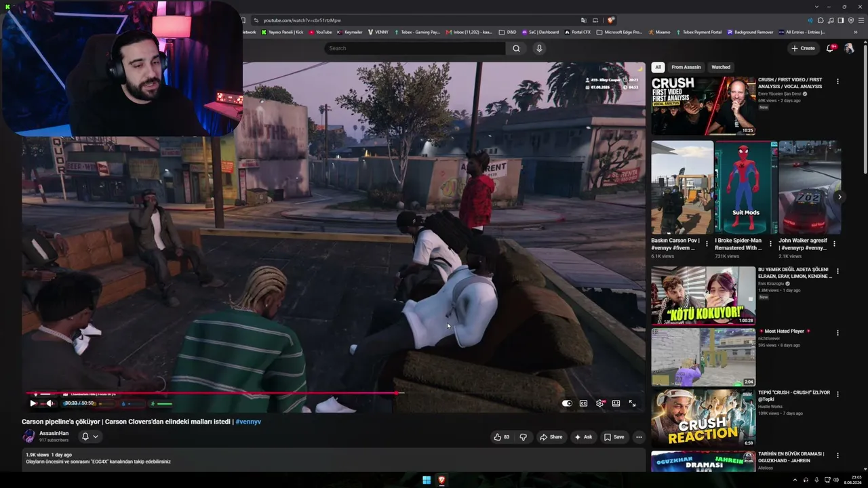Open the CRUSH First Analysis video thumbnail

(x=703, y=106)
